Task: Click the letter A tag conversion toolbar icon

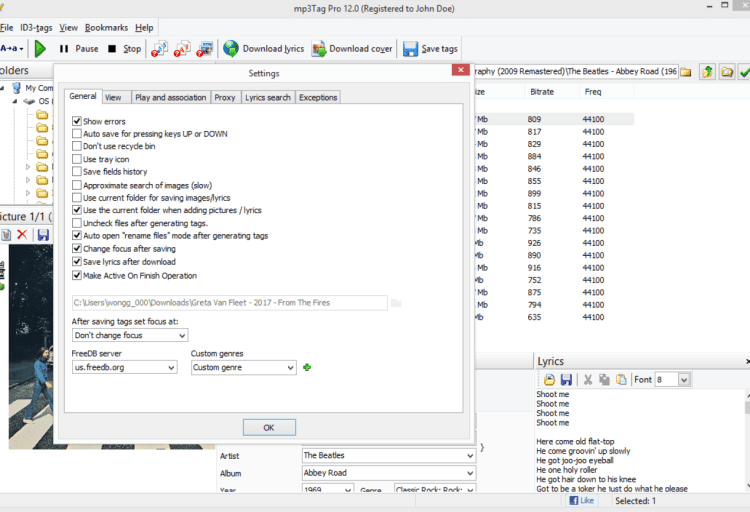Action: (182, 49)
